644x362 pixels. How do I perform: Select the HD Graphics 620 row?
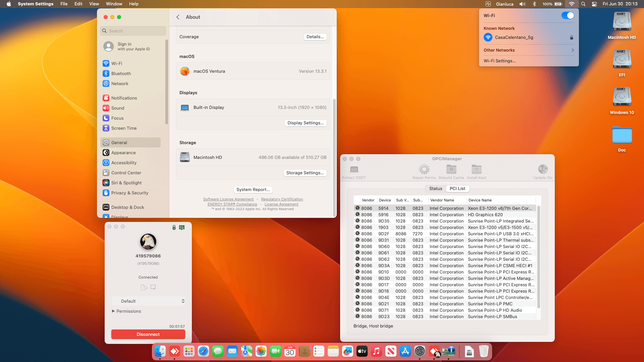click(445, 215)
